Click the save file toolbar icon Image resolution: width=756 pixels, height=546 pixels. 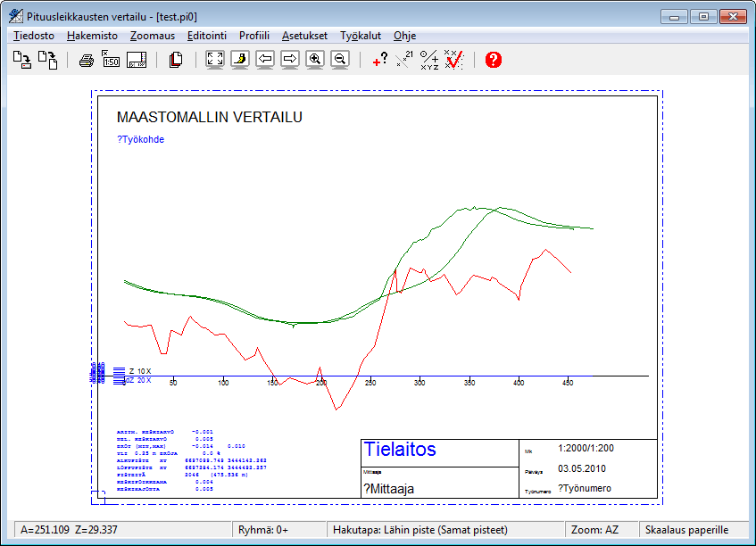[47, 60]
